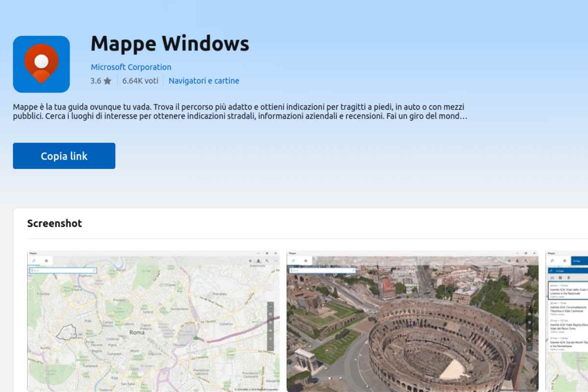The image size is (588, 392).
Task: Open the partially visible directions list screenshot
Action: click(x=567, y=321)
